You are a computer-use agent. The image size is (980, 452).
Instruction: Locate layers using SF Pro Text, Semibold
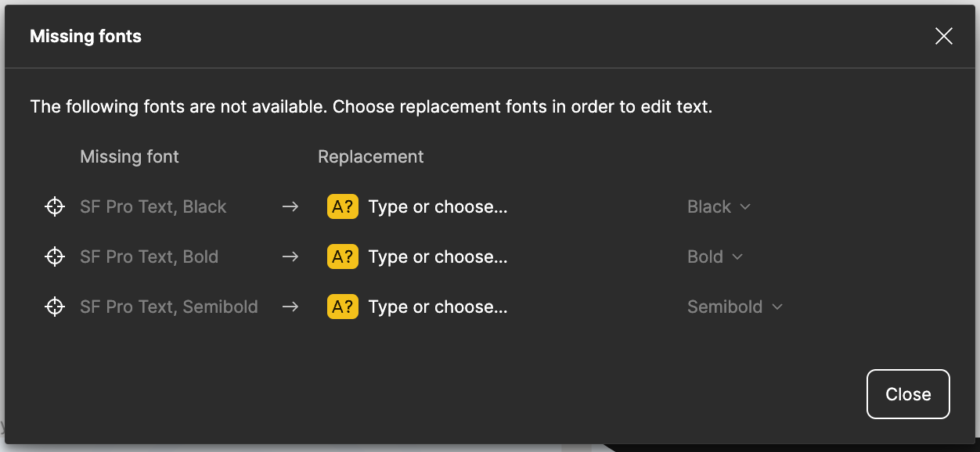coord(54,307)
